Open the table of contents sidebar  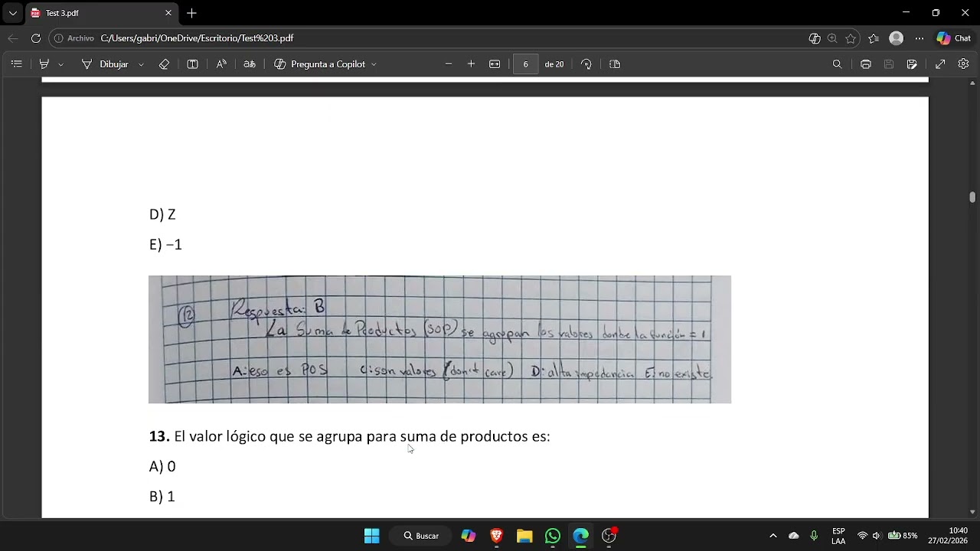click(x=16, y=64)
